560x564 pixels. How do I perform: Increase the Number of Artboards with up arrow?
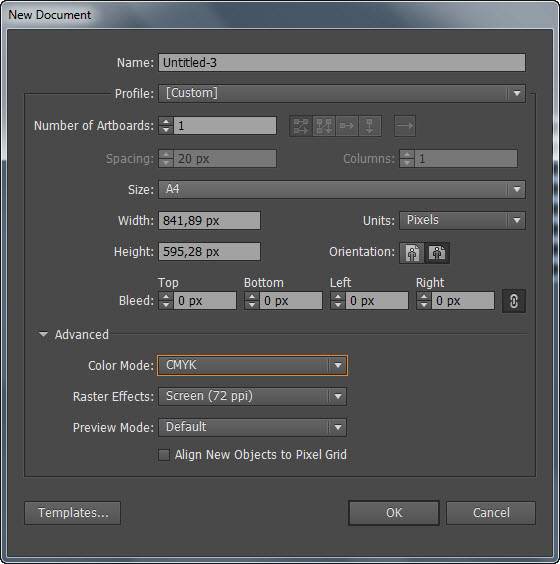coord(166,122)
